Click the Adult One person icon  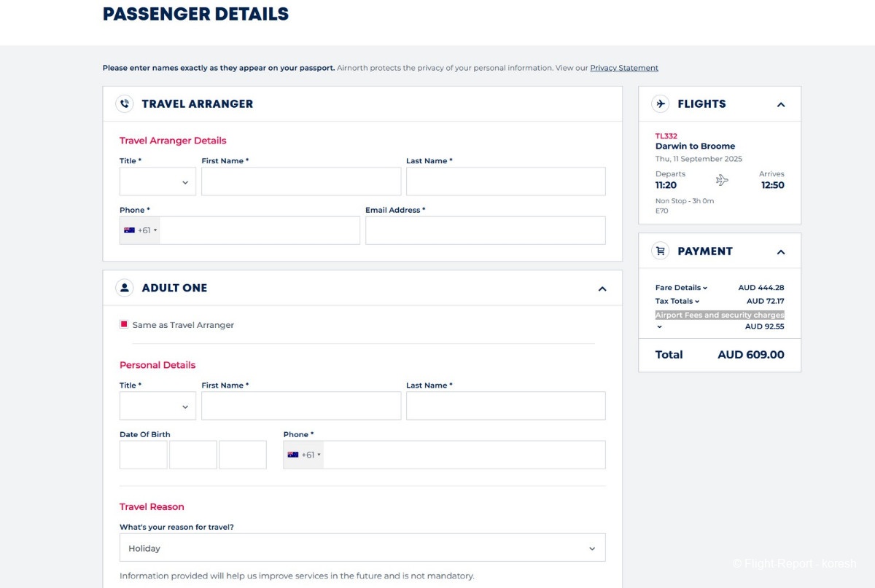click(x=125, y=288)
